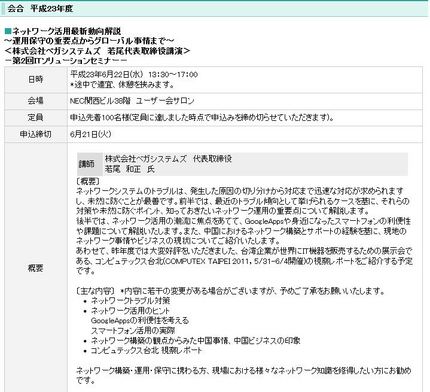This screenshot has width=430, height=392.
Task: Click lecturer name '若尾 和正 氏'
Action: pyautogui.click(x=130, y=169)
